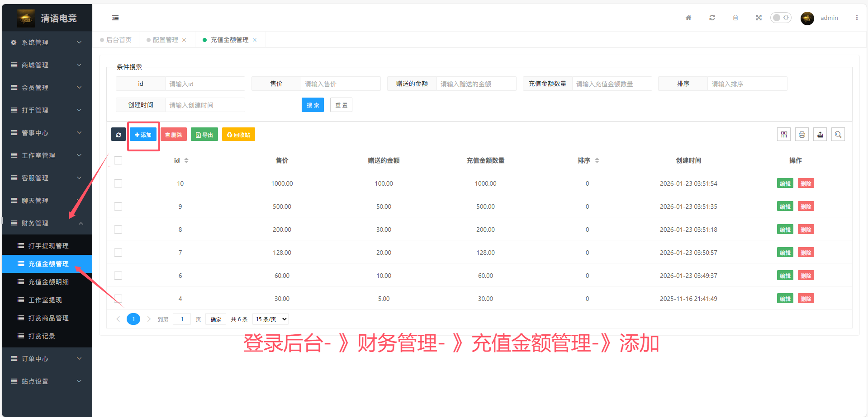Enter fullscreen with the expand icon
This screenshot has height=417, width=868.
(x=759, y=18)
